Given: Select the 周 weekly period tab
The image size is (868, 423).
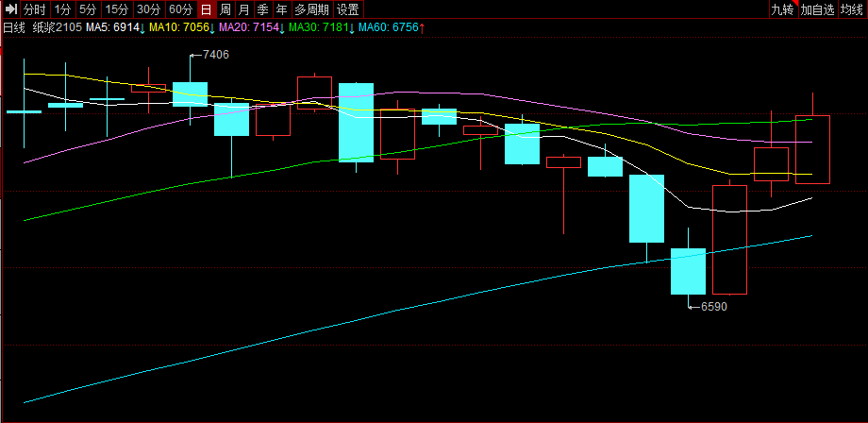Looking at the screenshot, I should [225, 8].
